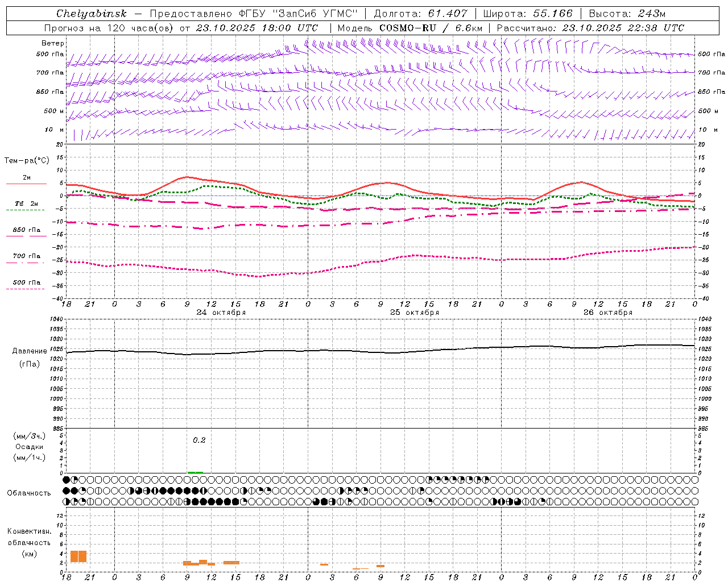Click the '500 гПа' temperature legend entry
Screen dimensions: 728x582
[26, 282]
